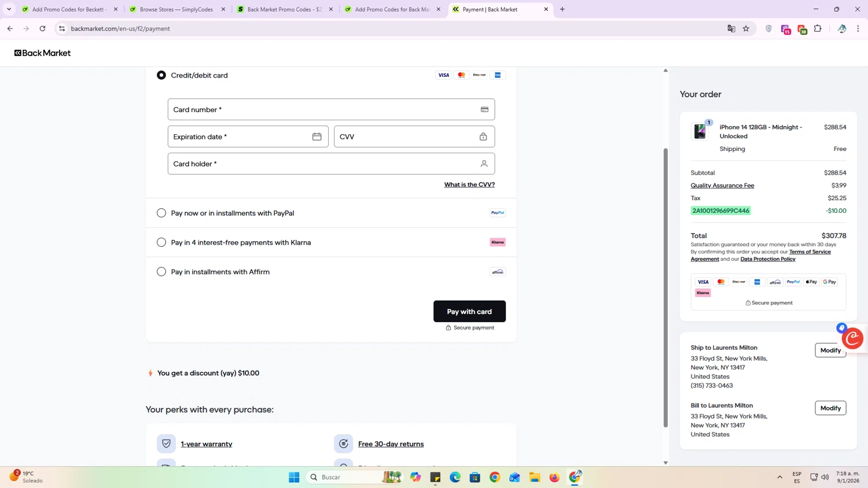Focus the CVV input field
The width and height of the screenshot is (868, 488).
coord(414,136)
